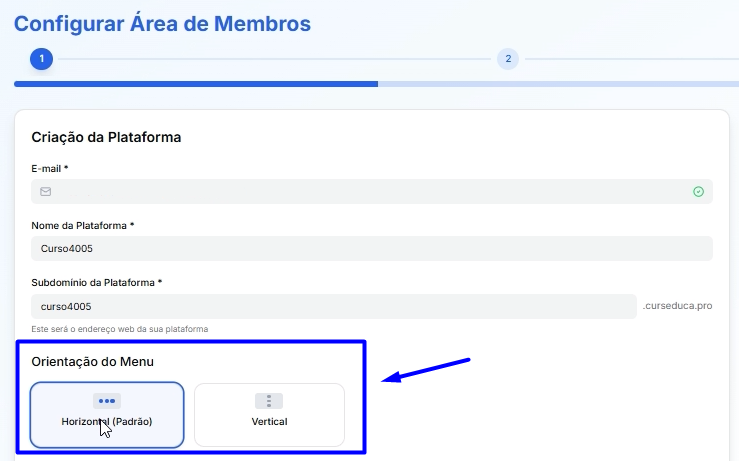Click the .curseduca.pro domain suffix
Viewport: 739px width, 461px height.
(x=677, y=306)
